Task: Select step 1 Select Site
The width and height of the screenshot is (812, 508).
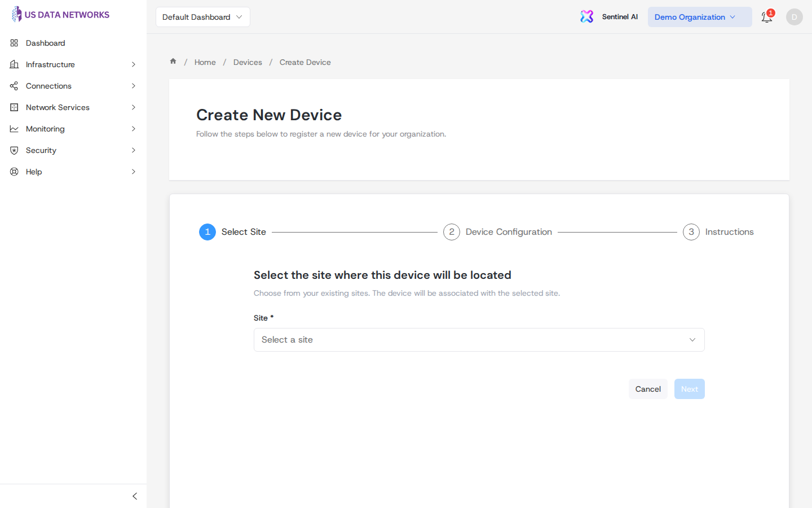Action: click(232, 232)
